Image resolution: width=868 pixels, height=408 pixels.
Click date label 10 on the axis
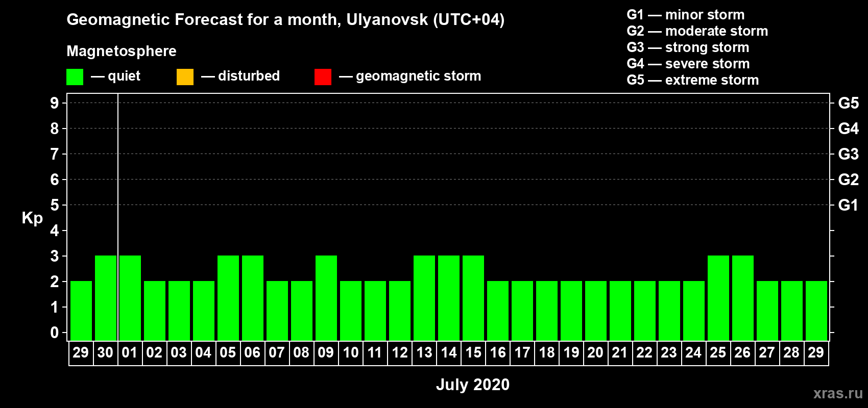coord(350,352)
